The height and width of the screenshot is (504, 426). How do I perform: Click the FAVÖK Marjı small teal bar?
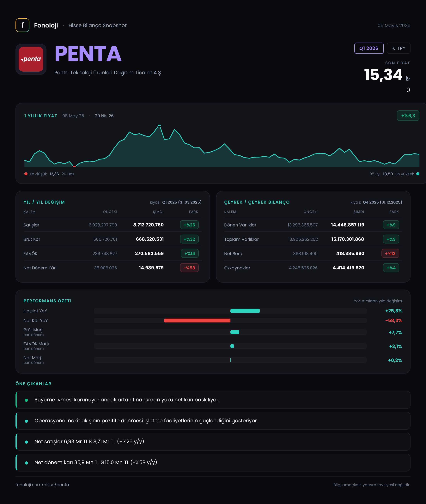click(232, 346)
